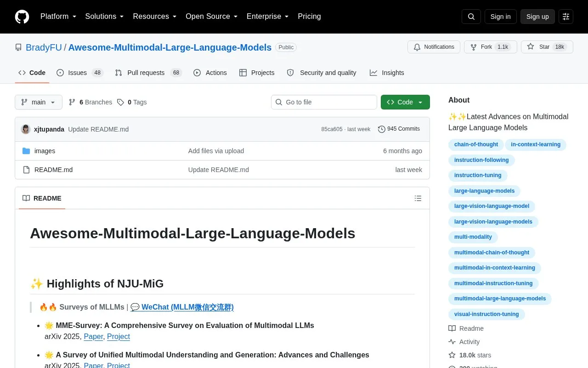This screenshot has height=368, width=588.
Task: Open the green Code dropdown button
Action: pos(405,102)
